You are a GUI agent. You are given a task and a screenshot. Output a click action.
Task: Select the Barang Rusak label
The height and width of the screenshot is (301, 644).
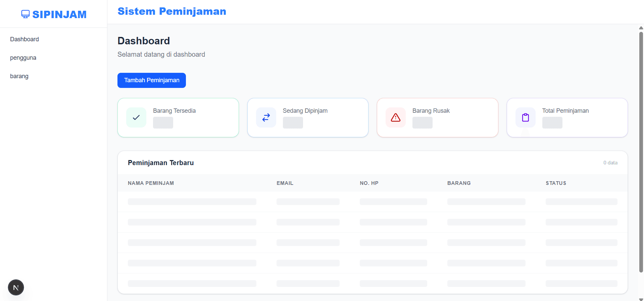[431, 111]
